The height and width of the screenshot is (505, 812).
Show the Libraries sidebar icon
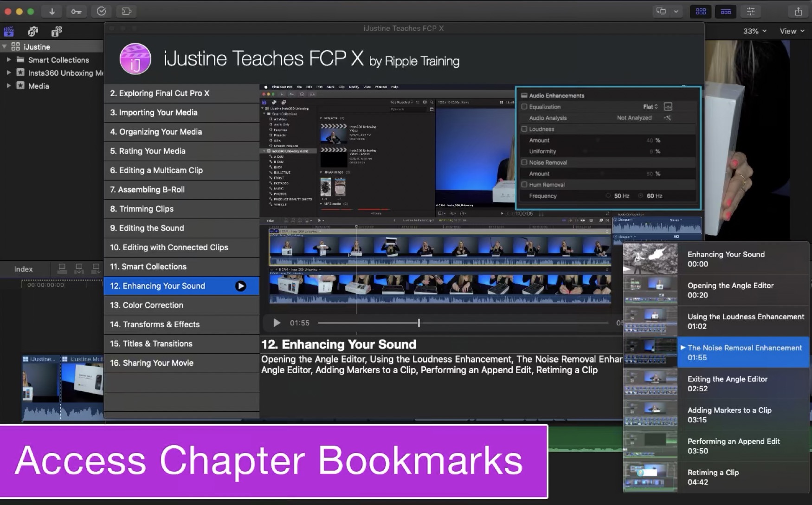pyautogui.click(x=9, y=32)
